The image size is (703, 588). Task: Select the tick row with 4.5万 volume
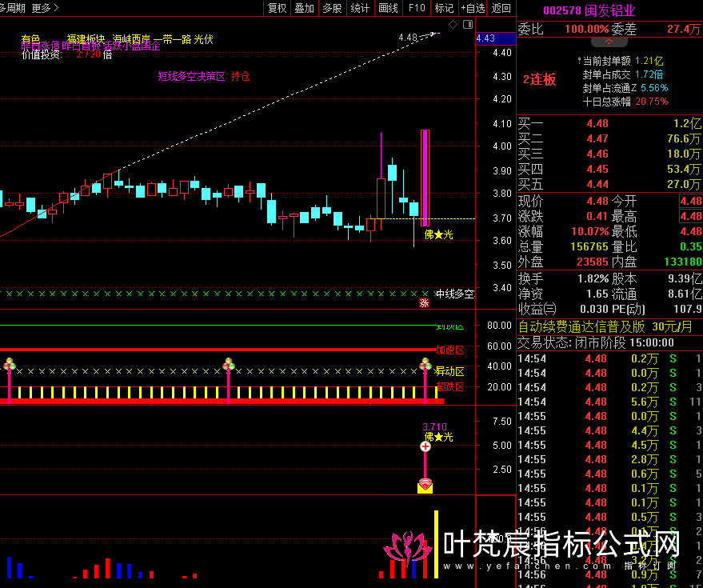coord(609,445)
